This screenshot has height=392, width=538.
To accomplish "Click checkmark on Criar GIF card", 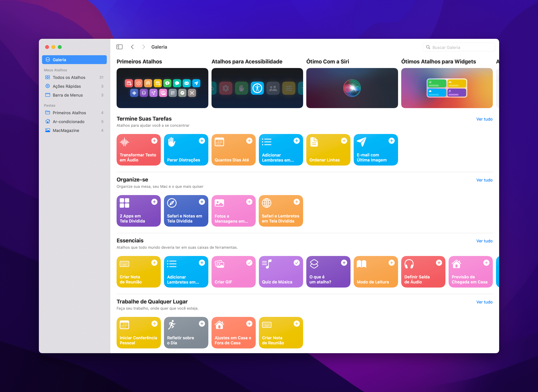I will tap(249, 263).
